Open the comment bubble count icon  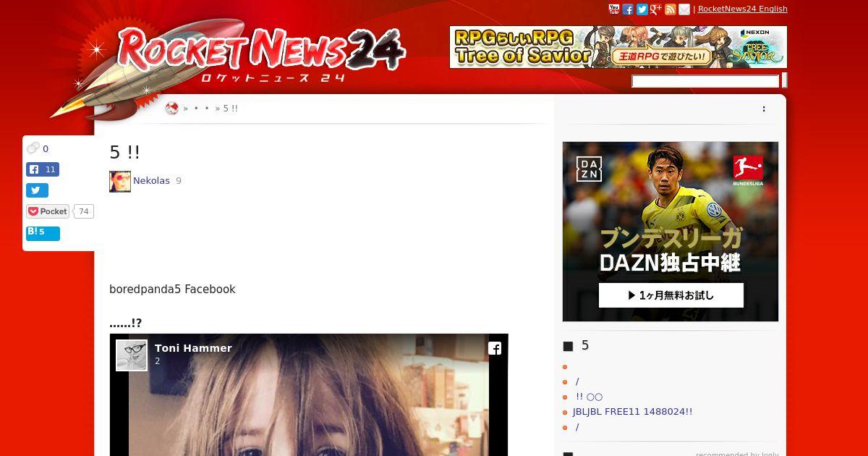click(x=33, y=148)
